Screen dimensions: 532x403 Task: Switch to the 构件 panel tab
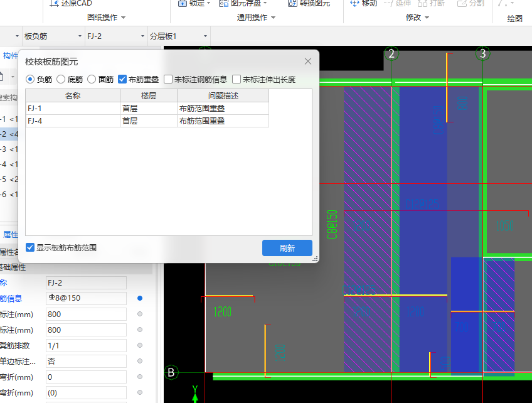click(10, 56)
